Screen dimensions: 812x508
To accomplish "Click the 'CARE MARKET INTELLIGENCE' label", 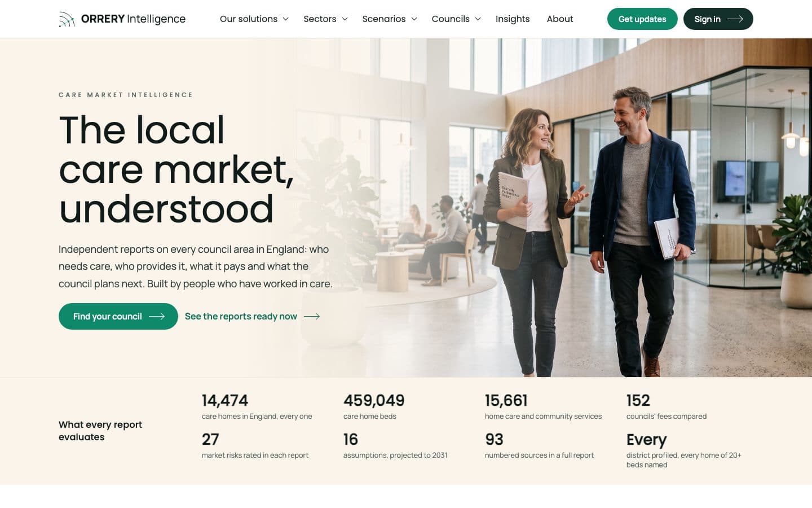I will pos(126,95).
